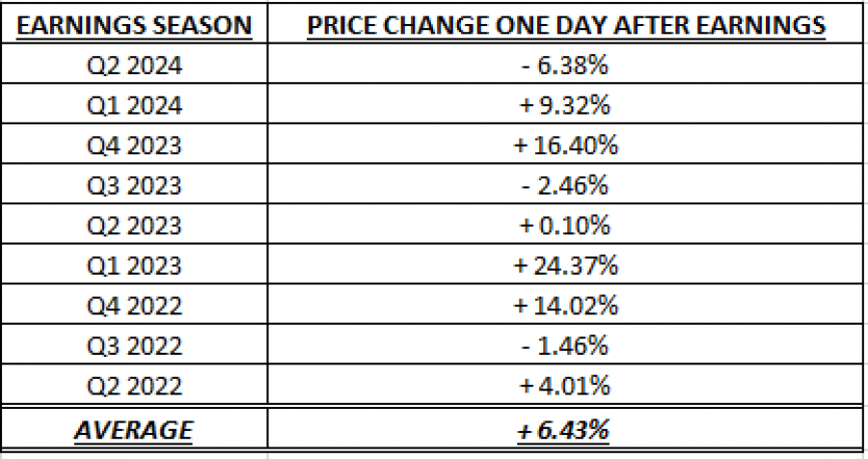The width and height of the screenshot is (868, 459).
Task: Select the +24.37% value cell
Action: pos(566,265)
